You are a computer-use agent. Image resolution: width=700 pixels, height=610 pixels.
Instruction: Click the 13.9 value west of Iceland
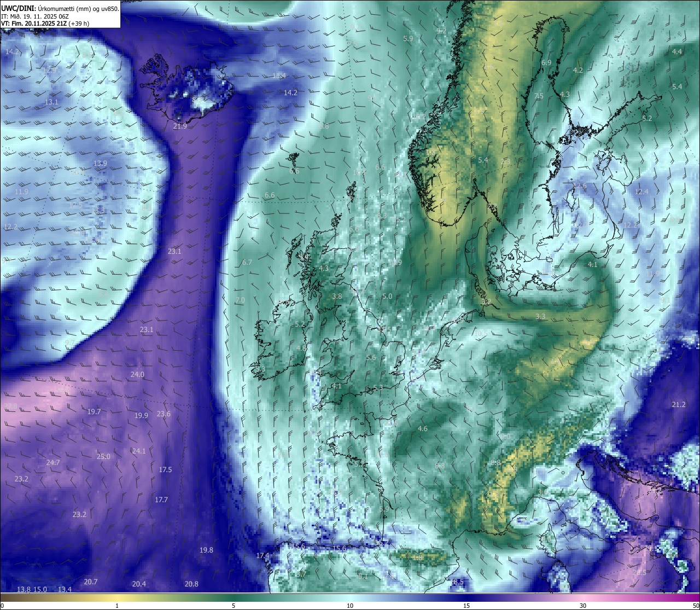pyautogui.click(x=100, y=163)
